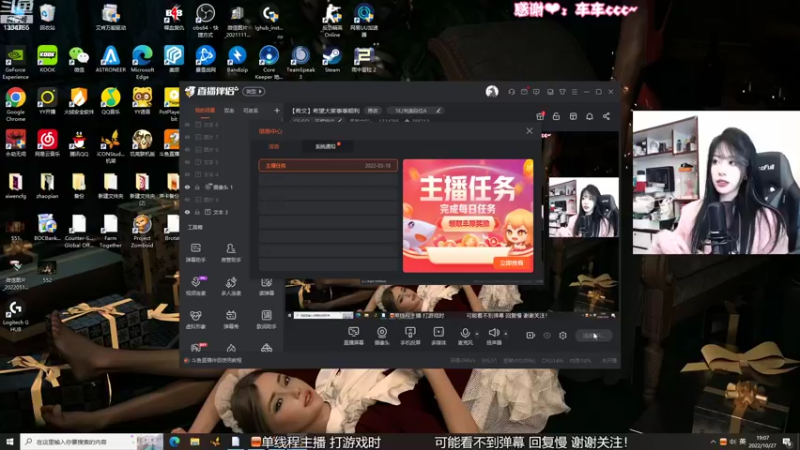Screen dimensions: 800x450
Task: Toggle the eye of the 文本 5 source
Action: tap(187, 162)
